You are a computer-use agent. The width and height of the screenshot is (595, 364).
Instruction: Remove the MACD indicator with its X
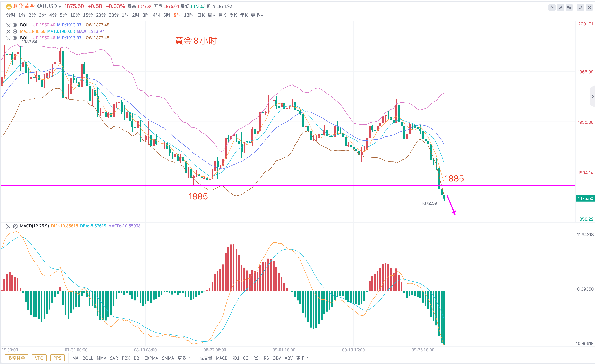(8, 226)
